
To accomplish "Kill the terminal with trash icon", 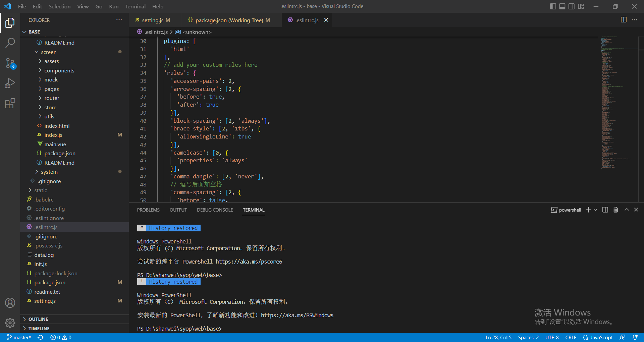I will (616, 210).
